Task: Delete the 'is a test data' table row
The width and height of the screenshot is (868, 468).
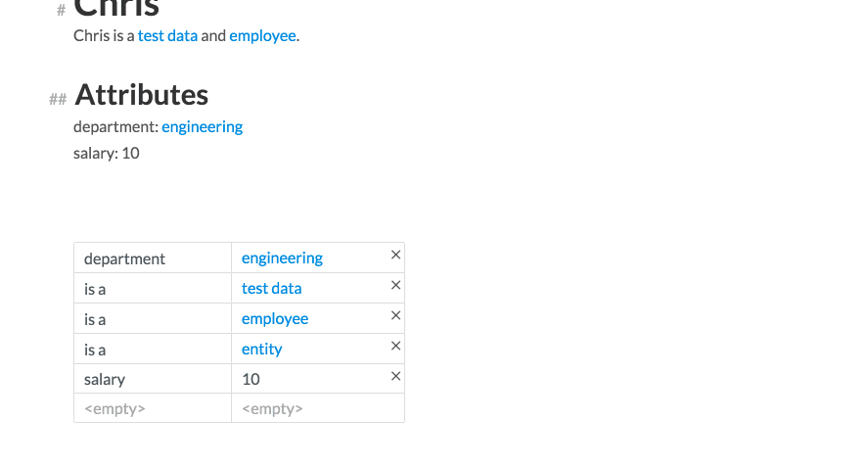Action: coord(396,285)
